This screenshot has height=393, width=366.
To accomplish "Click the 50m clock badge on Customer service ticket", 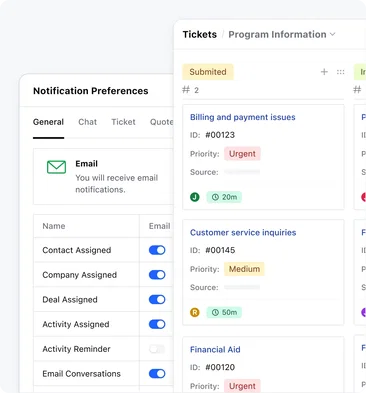I will [x=224, y=312].
